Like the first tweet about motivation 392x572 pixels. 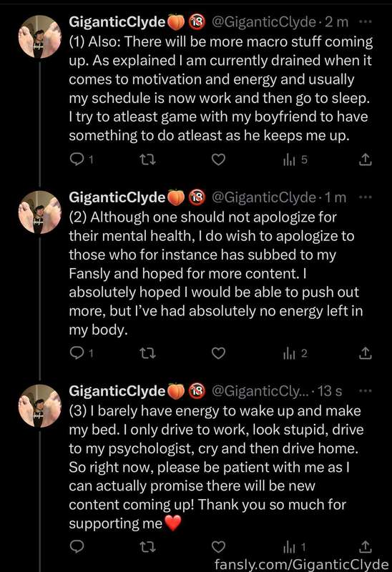pos(218,159)
